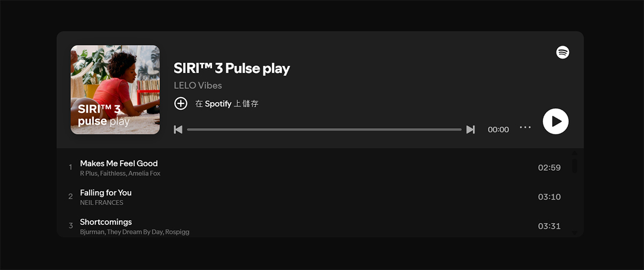The width and height of the screenshot is (644, 270).
Task: Click the SIRI 3 pulse play cover art
Action: [115, 89]
